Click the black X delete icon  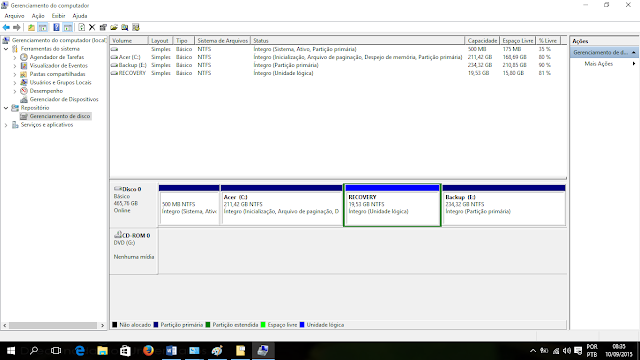(92, 27)
